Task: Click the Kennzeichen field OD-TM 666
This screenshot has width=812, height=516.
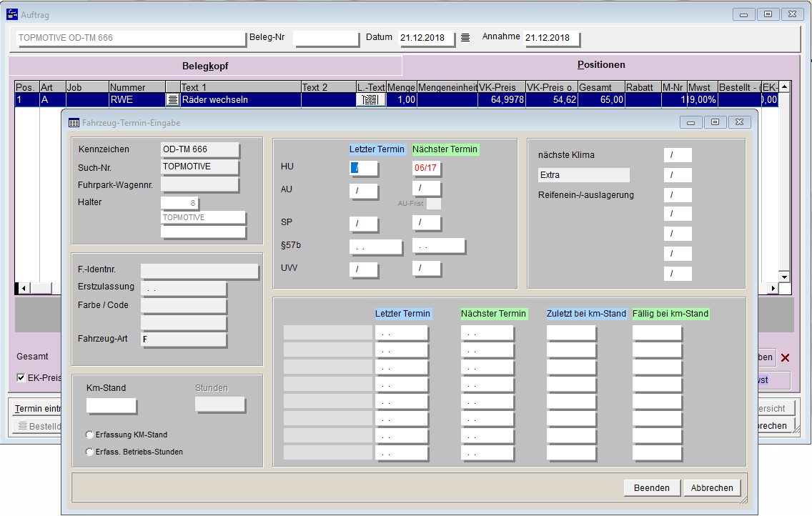Action: click(x=199, y=149)
